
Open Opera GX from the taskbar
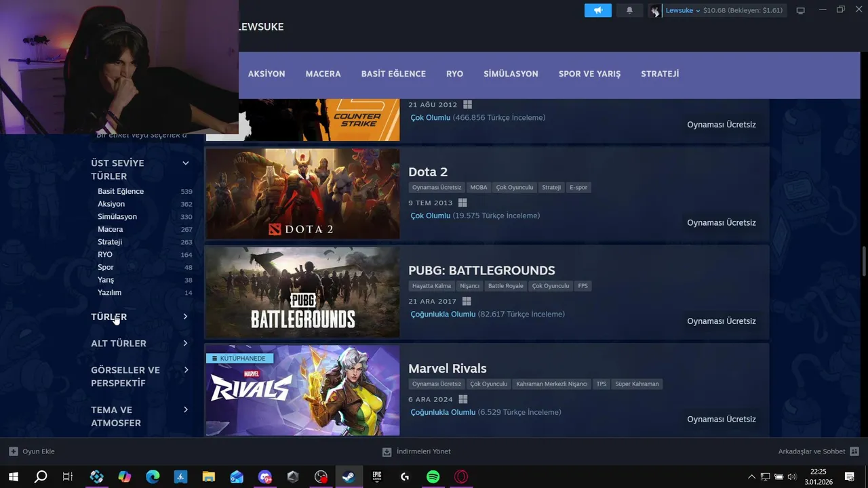[461, 476]
